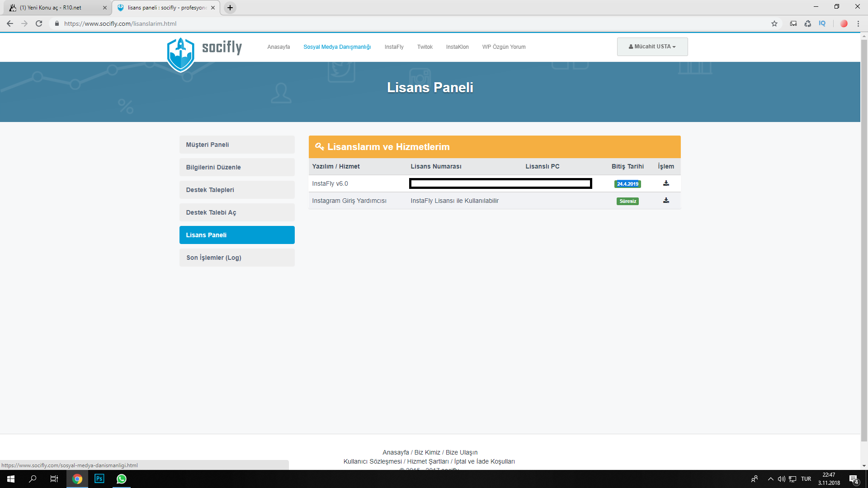Image resolution: width=868 pixels, height=488 pixels.
Task: Click the Anasayfa footer link
Action: pos(396,452)
